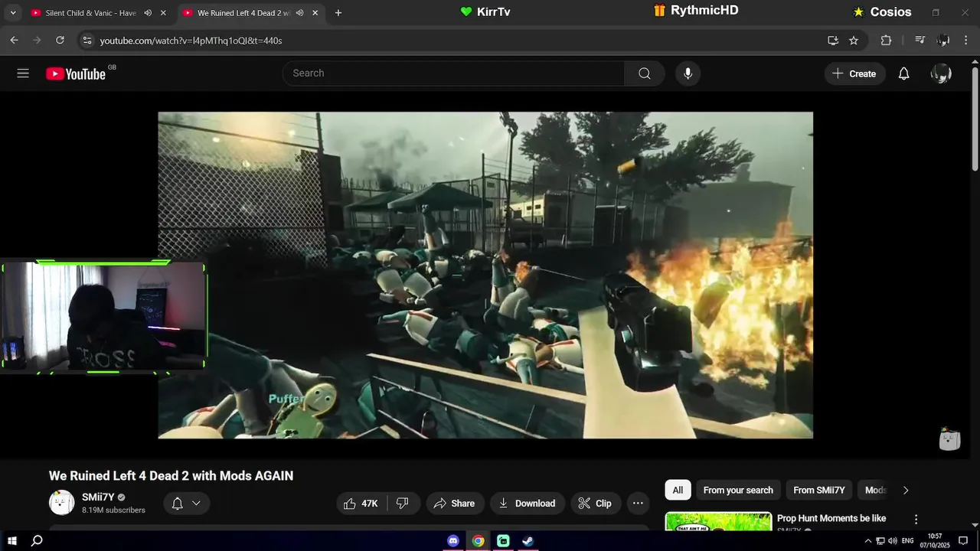Open media controls icon in Chrome toolbar
The height and width of the screenshot is (551, 980).
[x=920, y=41]
